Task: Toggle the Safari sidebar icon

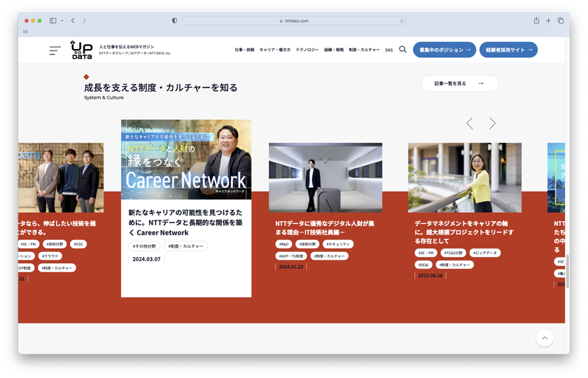Action: coord(53,20)
